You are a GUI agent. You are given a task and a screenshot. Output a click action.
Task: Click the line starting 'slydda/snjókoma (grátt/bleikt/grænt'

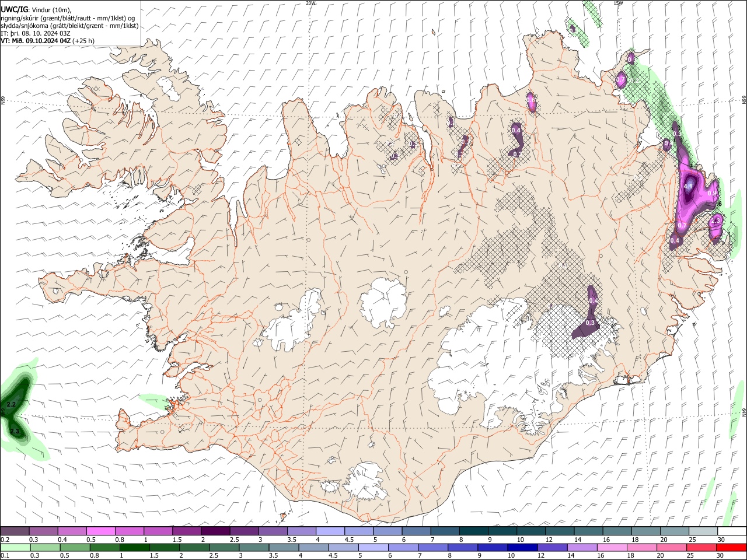(x=69, y=26)
